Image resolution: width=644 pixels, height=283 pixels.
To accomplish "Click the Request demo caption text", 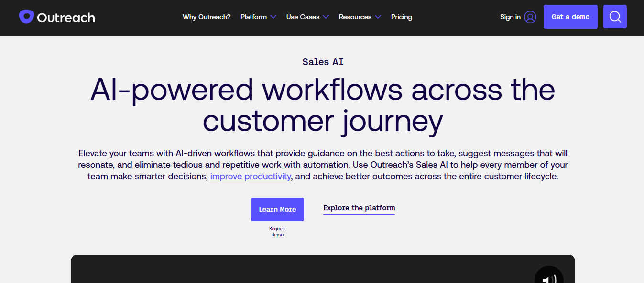I will coord(277,231).
